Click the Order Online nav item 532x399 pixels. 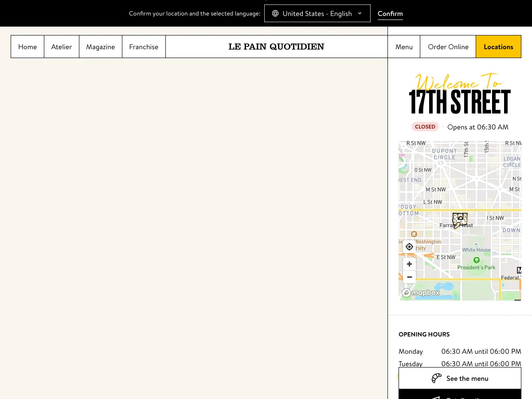448,47
